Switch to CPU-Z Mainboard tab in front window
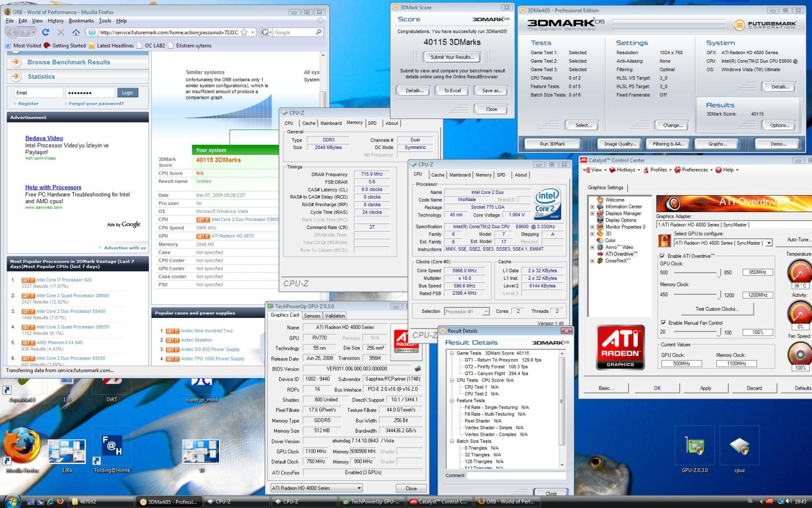The image size is (812, 508). tap(460, 175)
